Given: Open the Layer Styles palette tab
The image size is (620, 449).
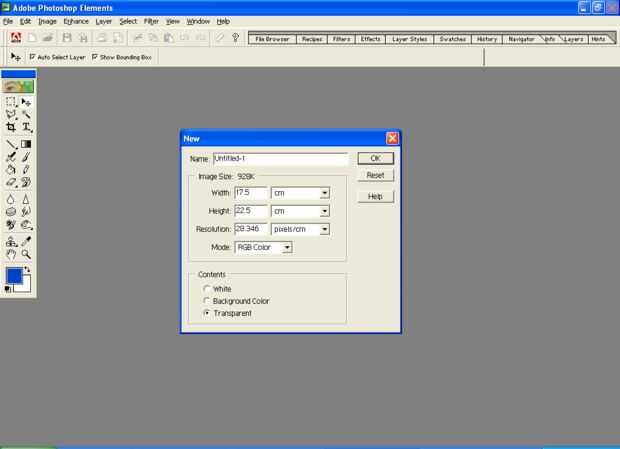Looking at the screenshot, I should click(x=410, y=39).
